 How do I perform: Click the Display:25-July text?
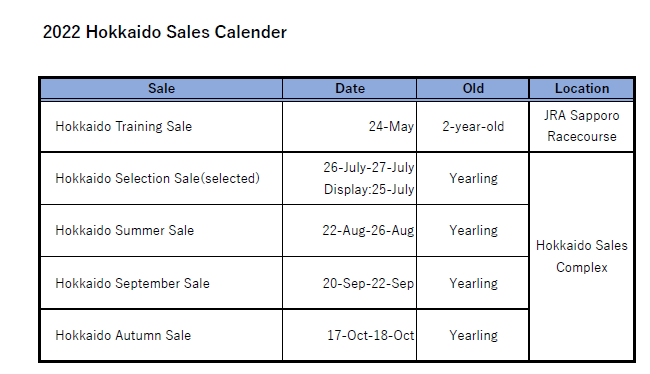[x=369, y=189]
